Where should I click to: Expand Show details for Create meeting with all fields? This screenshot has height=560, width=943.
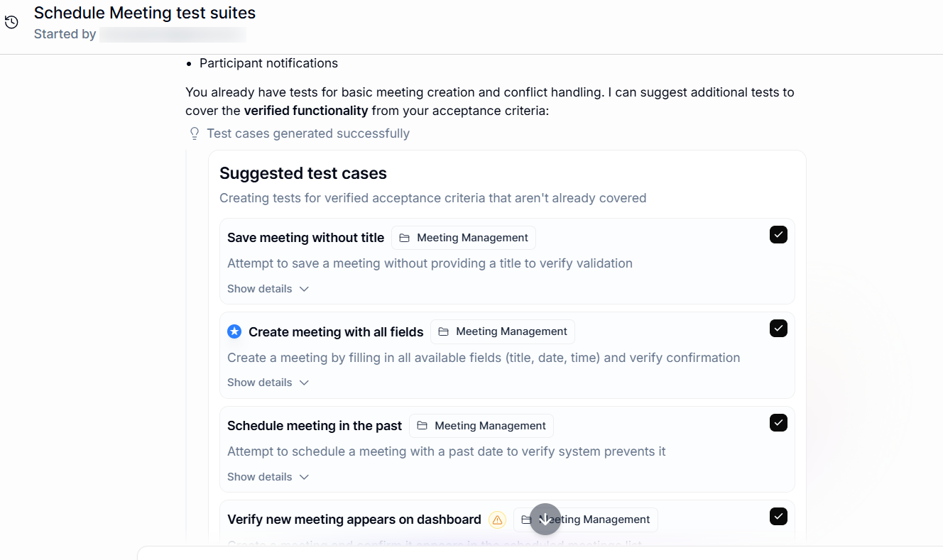point(268,383)
